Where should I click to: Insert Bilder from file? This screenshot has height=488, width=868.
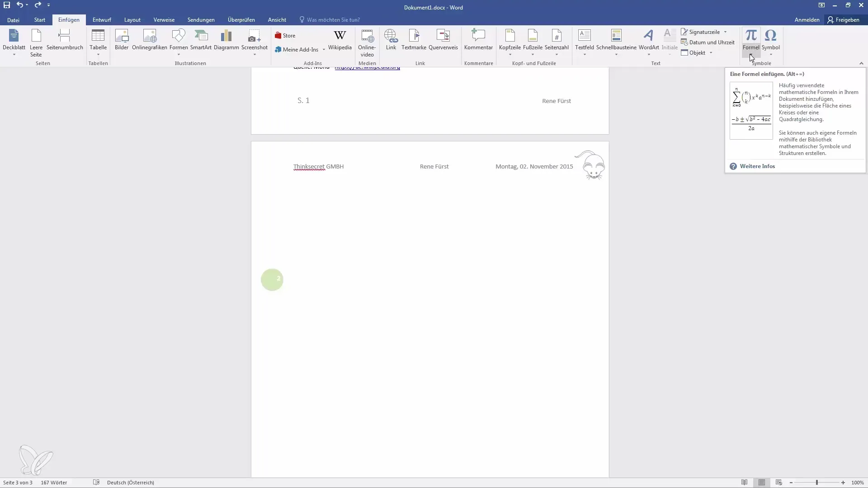[122, 40]
